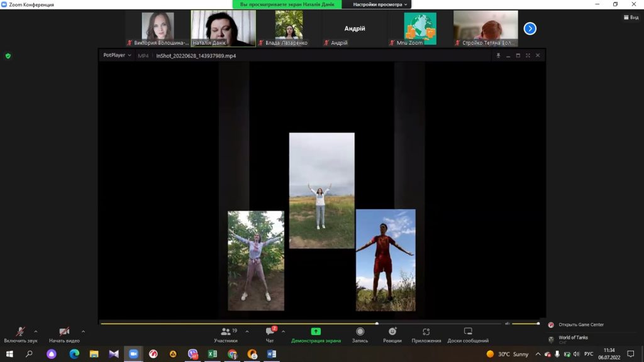Click the green encryption shield icon
644x362 pixels.
pyautogui.click(x=8, y=56)
